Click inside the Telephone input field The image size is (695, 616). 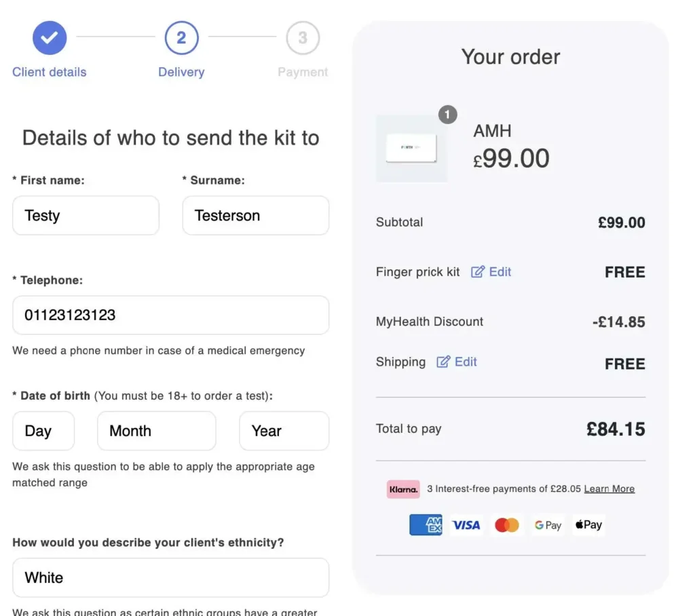pyautogui.click(x=170, y=315)
